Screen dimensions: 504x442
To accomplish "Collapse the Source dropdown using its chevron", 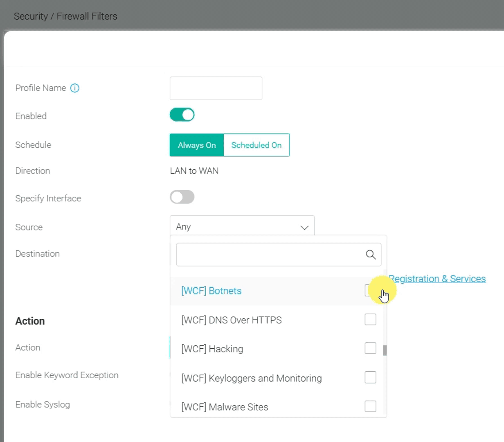I will (304, 228).
